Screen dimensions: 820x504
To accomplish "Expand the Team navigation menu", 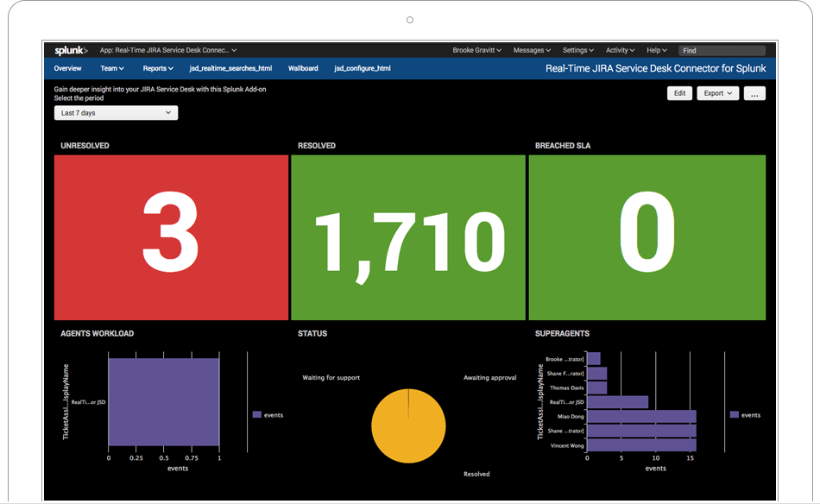I will click(x=112, y=68).
